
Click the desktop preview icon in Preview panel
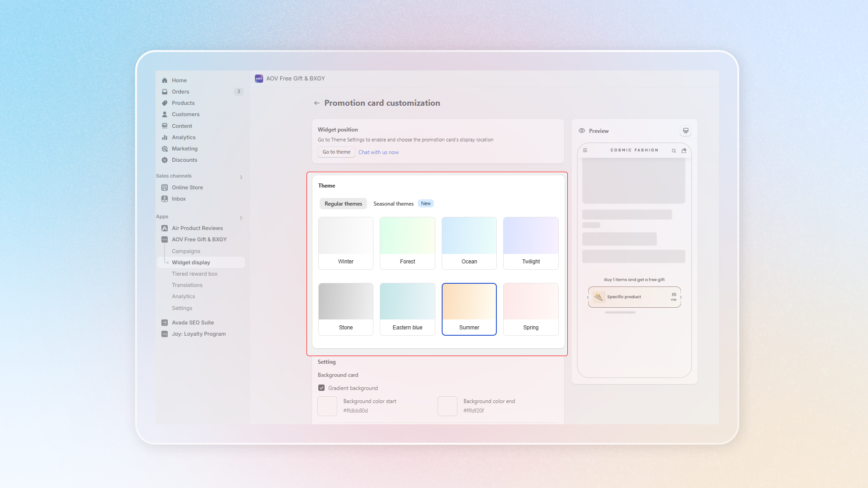(685, 131)
